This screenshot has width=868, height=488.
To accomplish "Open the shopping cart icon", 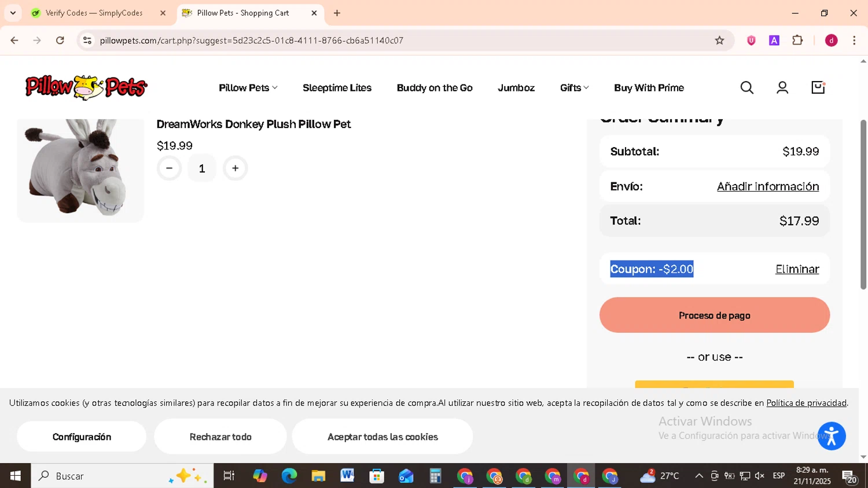I will click(x=818, y=87).
